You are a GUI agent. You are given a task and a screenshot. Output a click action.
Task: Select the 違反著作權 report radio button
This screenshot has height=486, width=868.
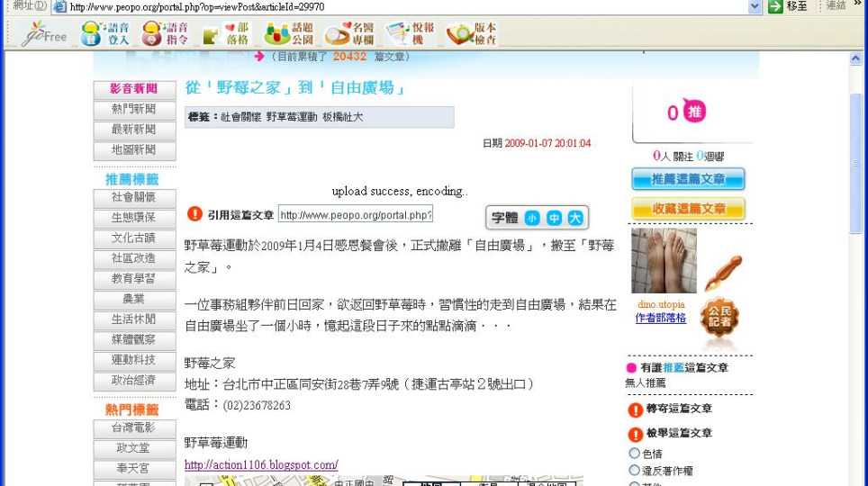point(634,470)
